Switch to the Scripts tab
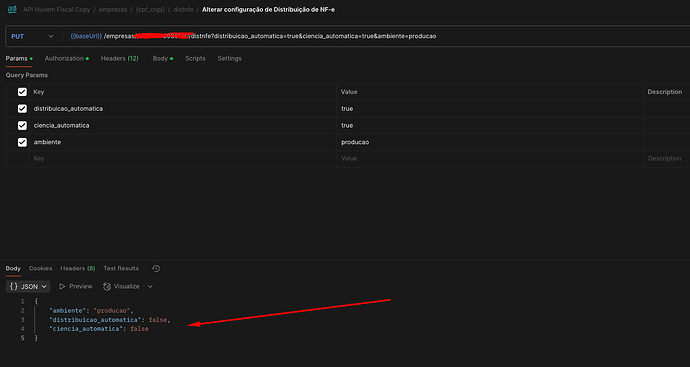The height and width of the screenshot is (367, 690). [195, 59]
